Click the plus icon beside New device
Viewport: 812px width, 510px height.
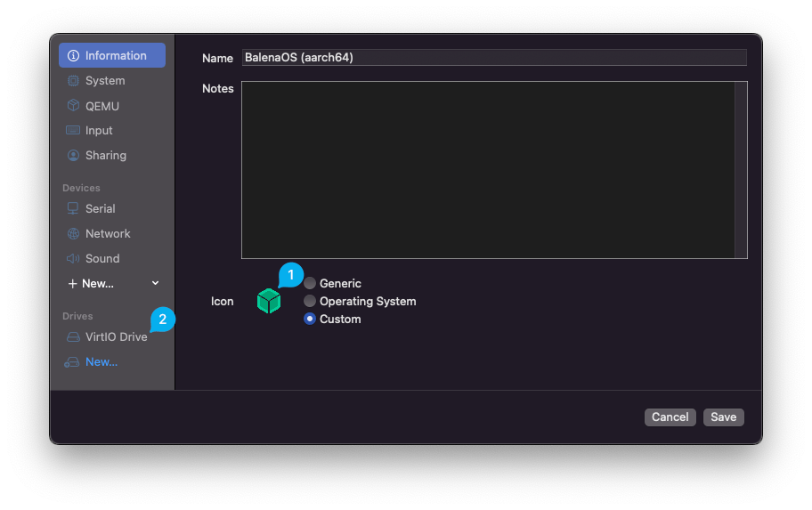pos(72,284)
